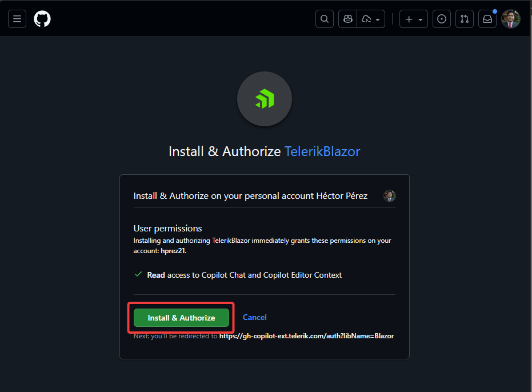Open the global search icon
The image size is (532, 392).
click(324, 19)
